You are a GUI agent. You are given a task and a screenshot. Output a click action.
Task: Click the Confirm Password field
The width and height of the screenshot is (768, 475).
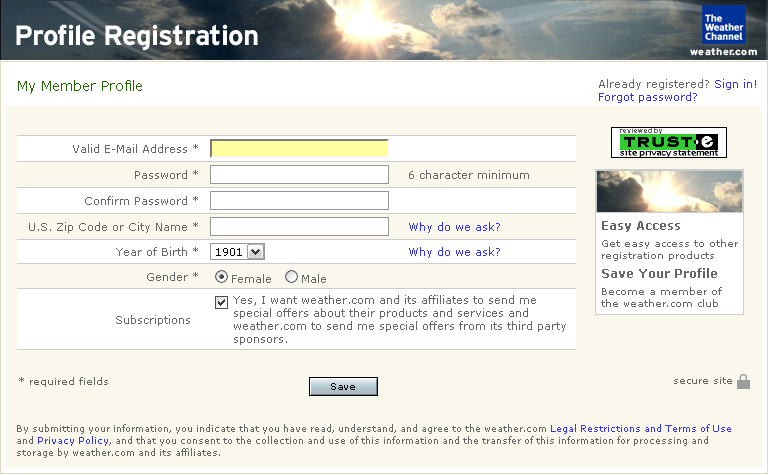(299, 201)
